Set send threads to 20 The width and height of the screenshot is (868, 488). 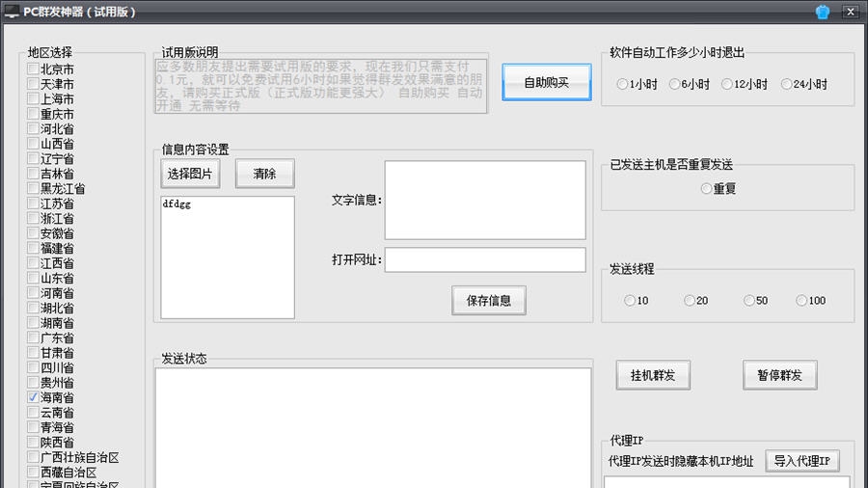[690, 301]
